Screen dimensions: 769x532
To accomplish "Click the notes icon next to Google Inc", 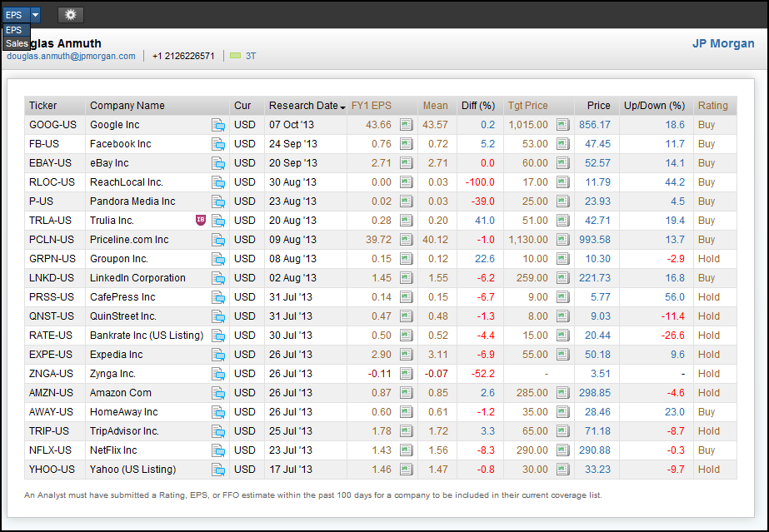I will click(x=218, y=125).
